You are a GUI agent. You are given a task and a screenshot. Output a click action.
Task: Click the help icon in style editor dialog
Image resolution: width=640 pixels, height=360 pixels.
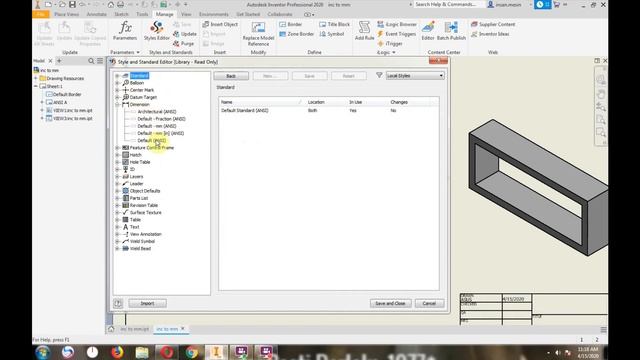point(118,303)
